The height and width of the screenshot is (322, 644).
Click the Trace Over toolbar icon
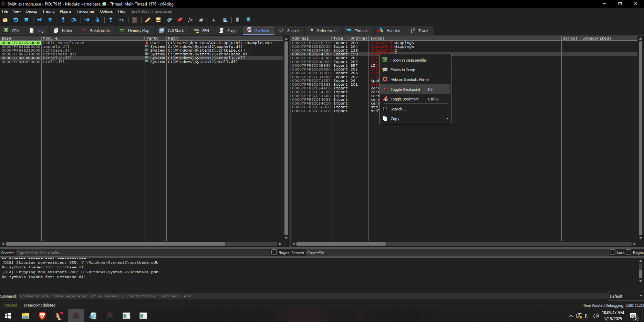(97, 20)
